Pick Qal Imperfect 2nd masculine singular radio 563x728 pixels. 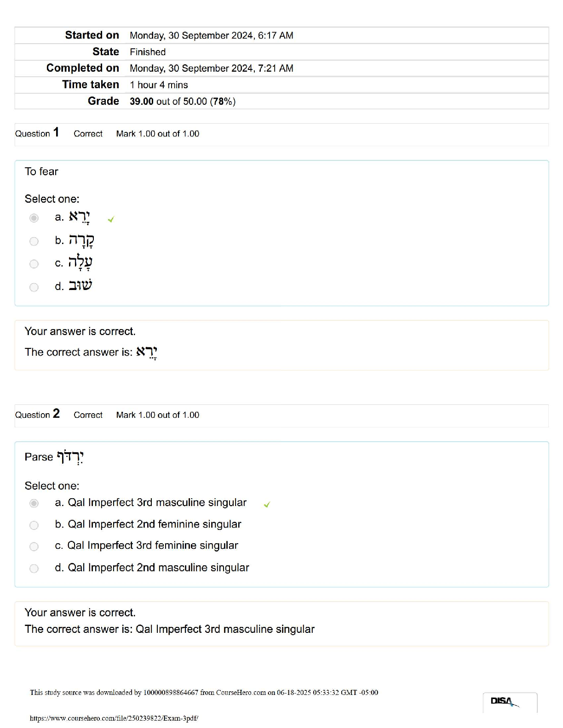(34, 569)
